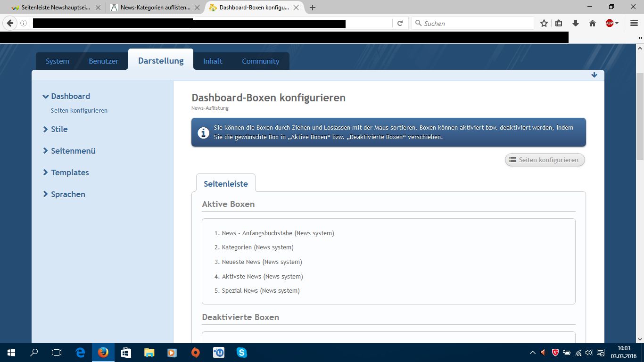The height and width of the screenshot is (362, 644).
Task: Click the Seiten konfigurieren button
Action: coord(545,160)
